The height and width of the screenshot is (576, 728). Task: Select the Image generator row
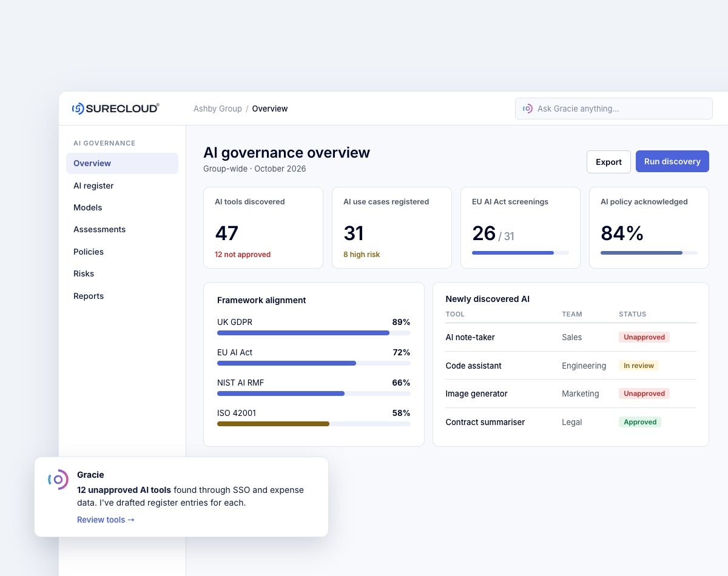pos(571,393)
